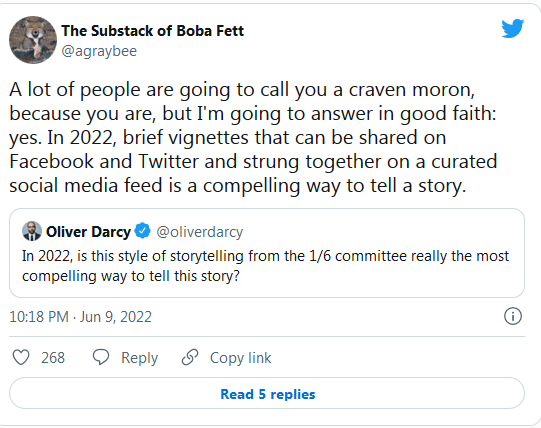Viewport: 541px width, 428px height.
Task: Click the Oliver Darcy name in quoted tweet
Action: click(x=88, y=232)
